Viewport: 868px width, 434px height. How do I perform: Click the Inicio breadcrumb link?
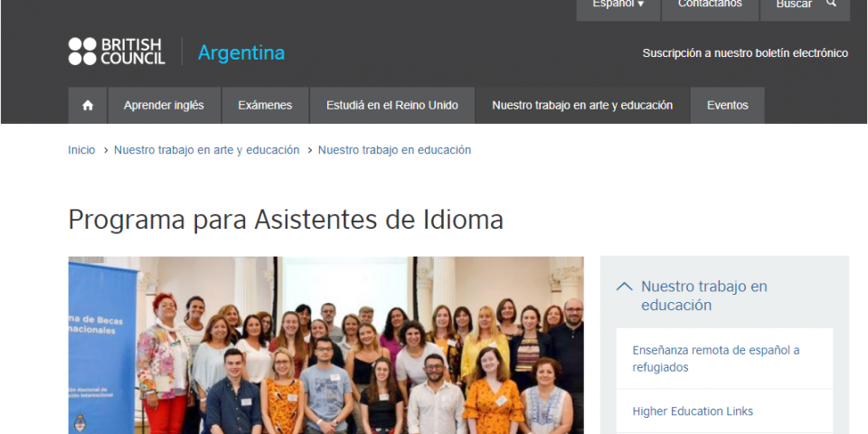click(81, 150)
